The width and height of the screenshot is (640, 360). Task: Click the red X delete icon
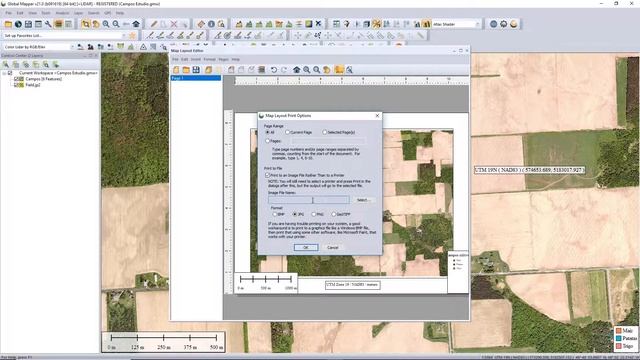174,24
